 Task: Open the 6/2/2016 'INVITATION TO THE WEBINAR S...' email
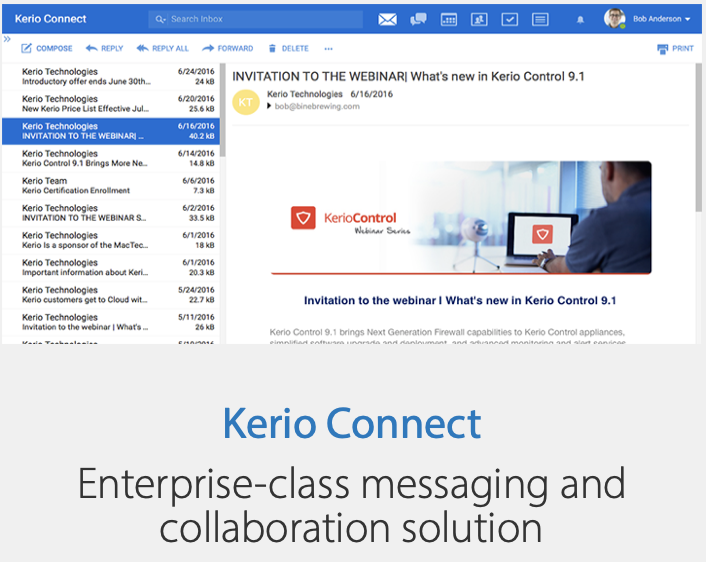click(x=111, y=213)
